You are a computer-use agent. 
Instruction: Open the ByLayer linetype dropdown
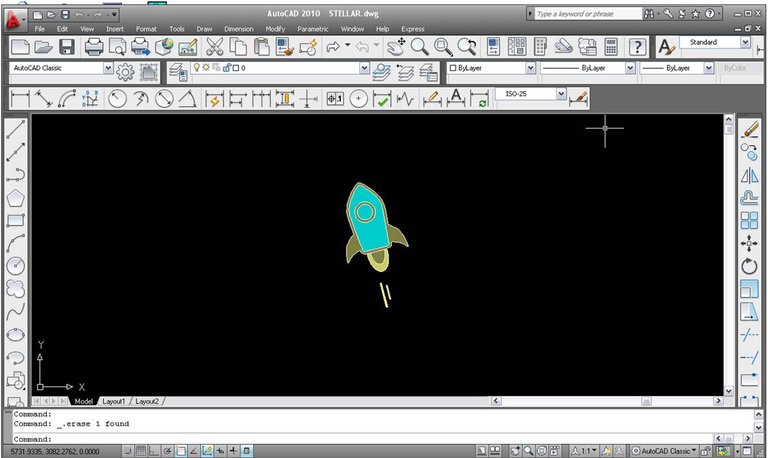[630, 68]
